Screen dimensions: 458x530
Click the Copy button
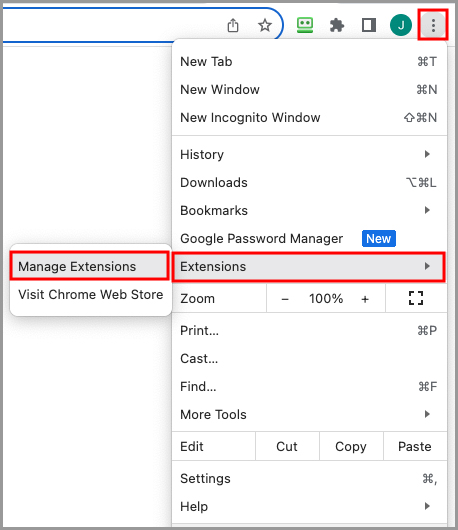click(x=351, y=447)
